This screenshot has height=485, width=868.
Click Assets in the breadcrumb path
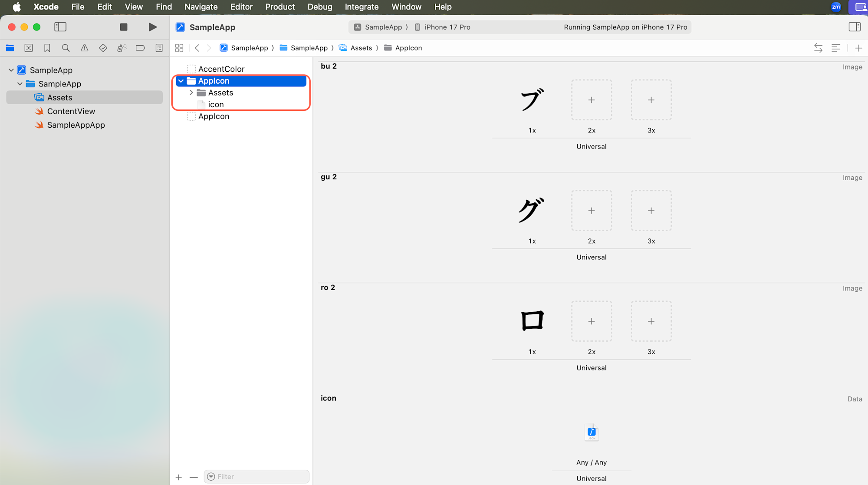pos(356,48)
